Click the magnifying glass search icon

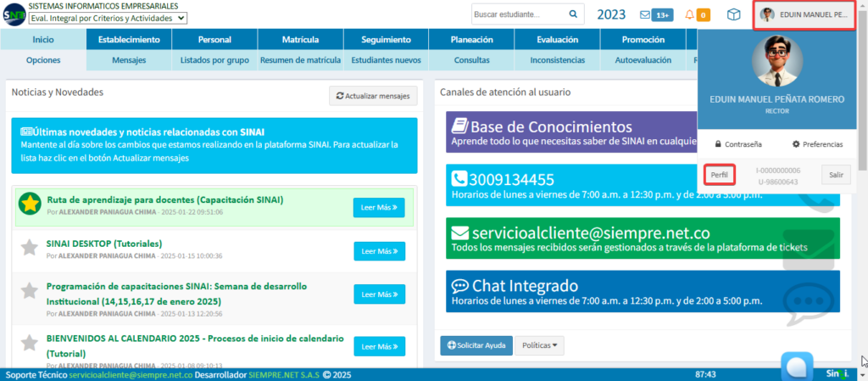tap(574, 14)
